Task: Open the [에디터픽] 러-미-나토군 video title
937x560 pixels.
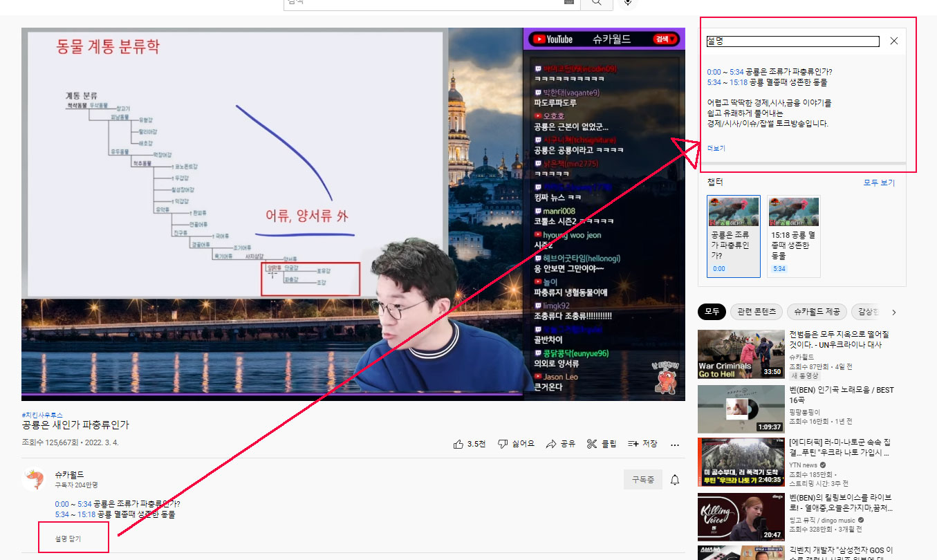Action: [x=838, y=448]
